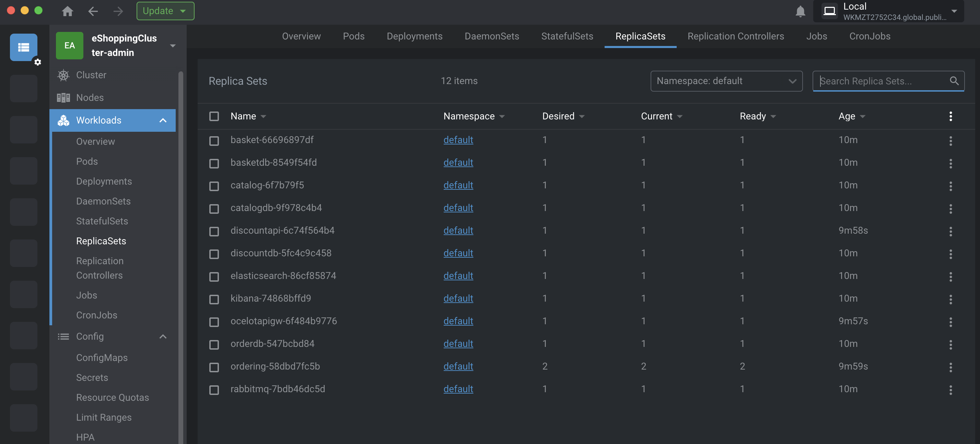The height and width of the screenshot is (444, 980).
Task: Click the Config list icon
Action: point(63,336)
